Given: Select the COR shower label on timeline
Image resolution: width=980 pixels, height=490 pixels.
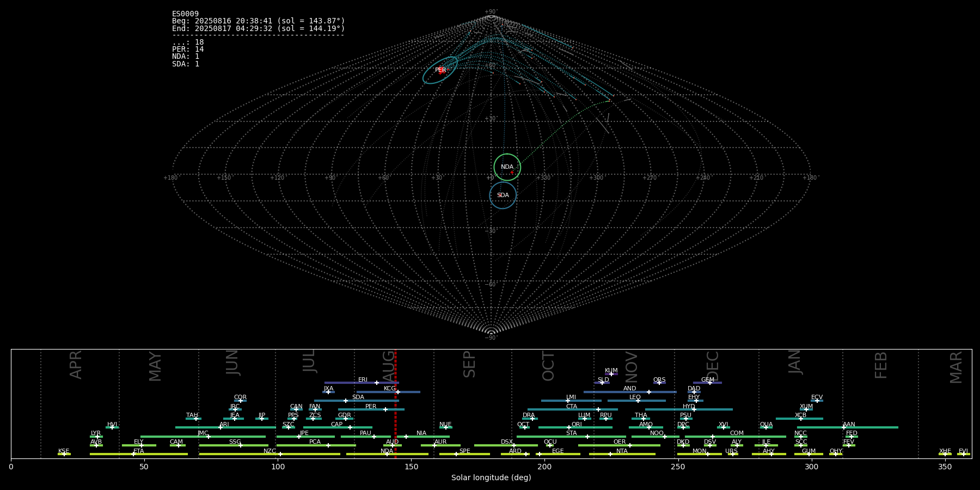Looking at the screenshot, I should [240, 397].
